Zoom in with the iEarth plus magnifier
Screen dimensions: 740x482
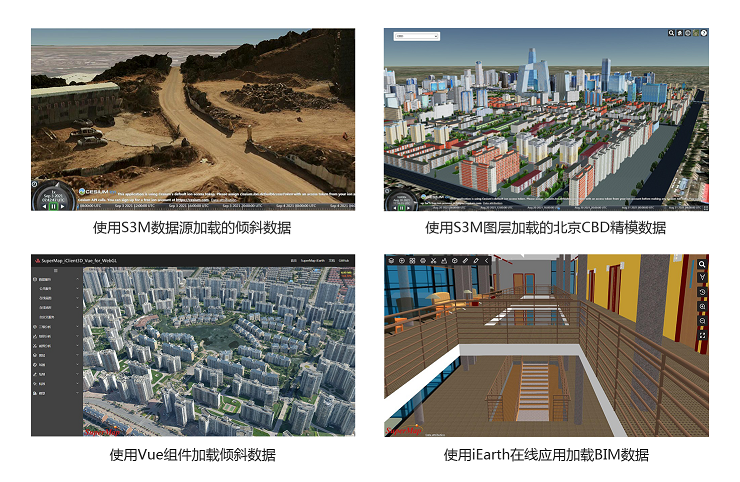(702, 306)
